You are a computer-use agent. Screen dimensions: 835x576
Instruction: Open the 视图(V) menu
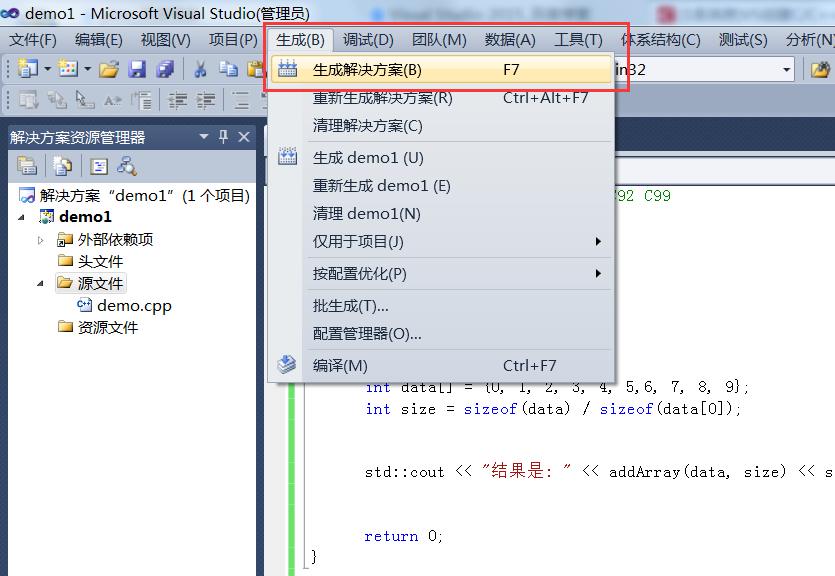tap(166, 40)
